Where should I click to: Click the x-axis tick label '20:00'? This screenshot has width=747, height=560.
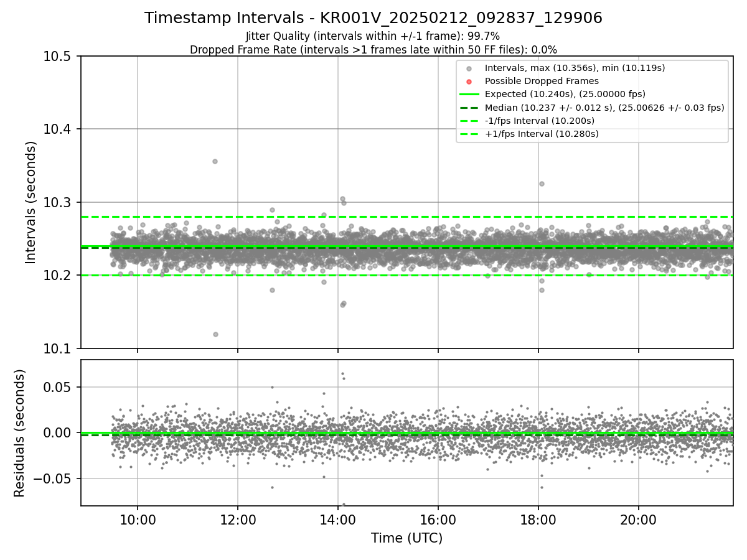639,520
